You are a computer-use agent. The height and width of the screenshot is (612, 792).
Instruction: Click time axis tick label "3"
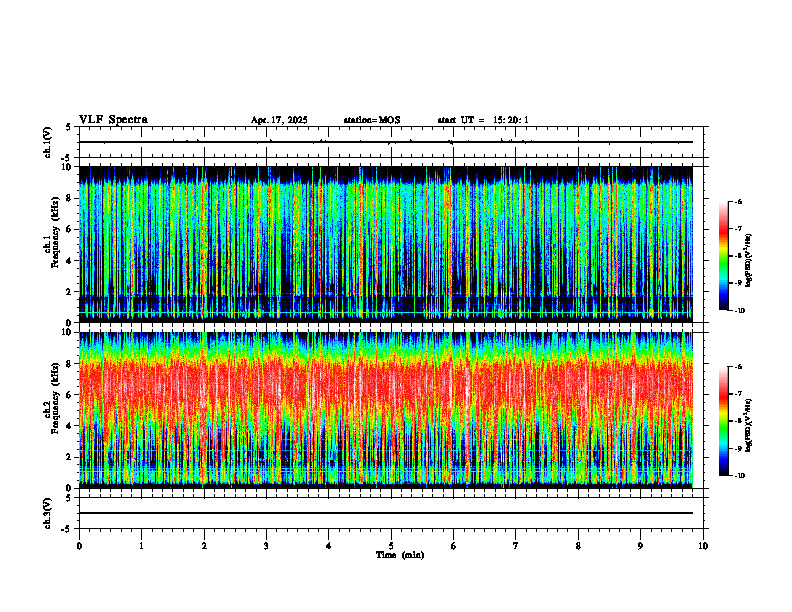[x=266, y=546]
